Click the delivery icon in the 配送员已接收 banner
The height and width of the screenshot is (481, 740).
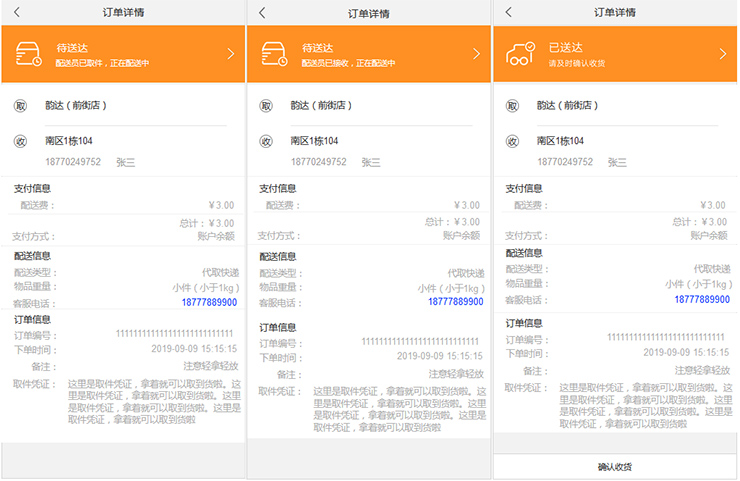(274, 54)
